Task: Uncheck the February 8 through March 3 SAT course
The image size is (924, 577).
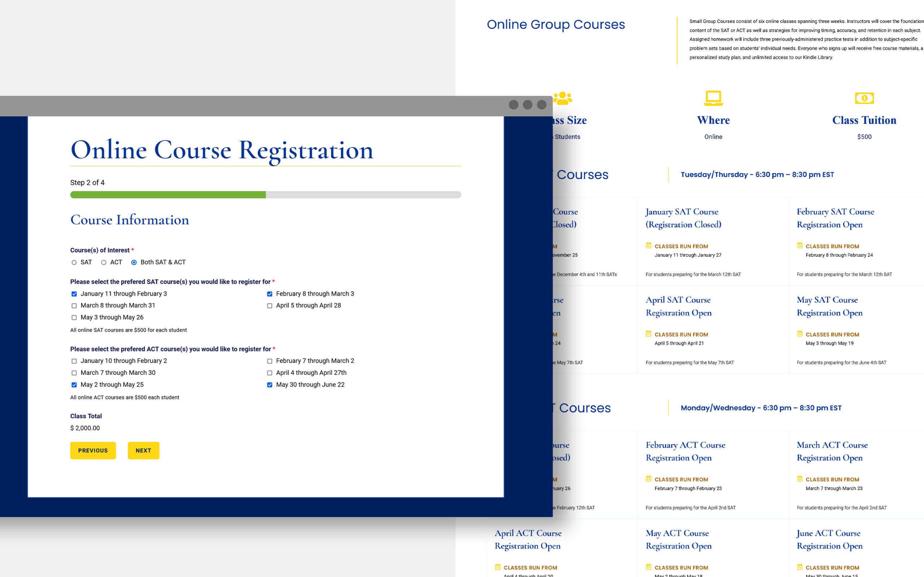Action: [270, 294]
